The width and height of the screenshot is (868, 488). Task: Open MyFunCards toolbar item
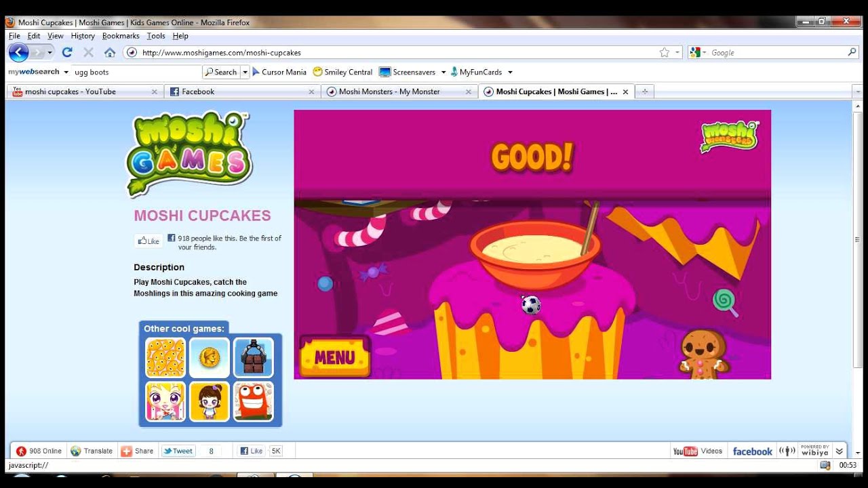pos(476,72)
